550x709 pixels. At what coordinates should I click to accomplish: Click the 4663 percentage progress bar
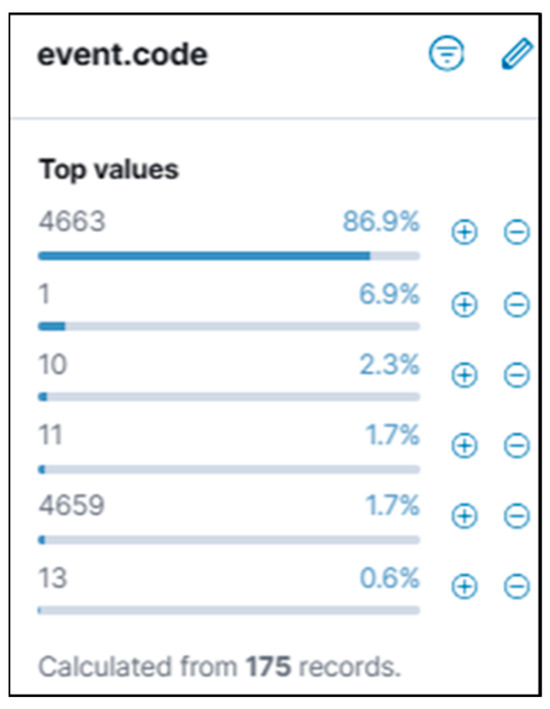pos(229,256)
